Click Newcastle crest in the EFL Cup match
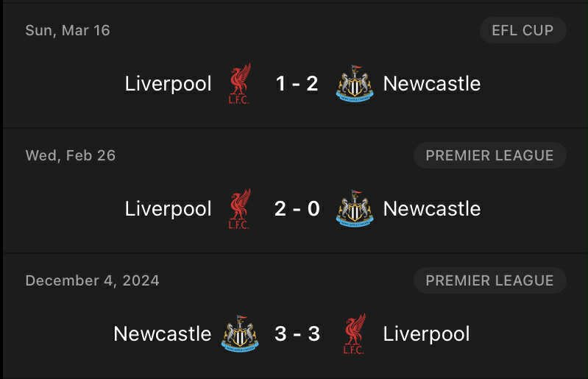Screen dimensions: 588x379 [x=355, y=84]
